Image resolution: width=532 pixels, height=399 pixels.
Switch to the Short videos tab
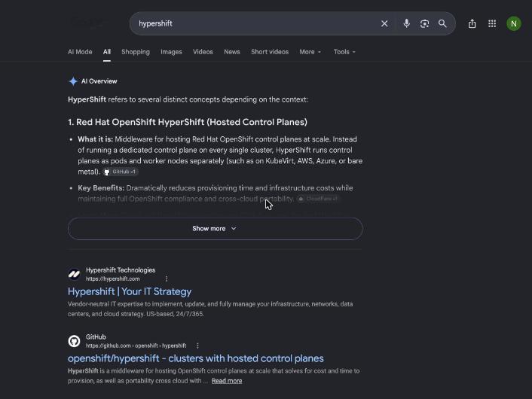coord(270,52)
